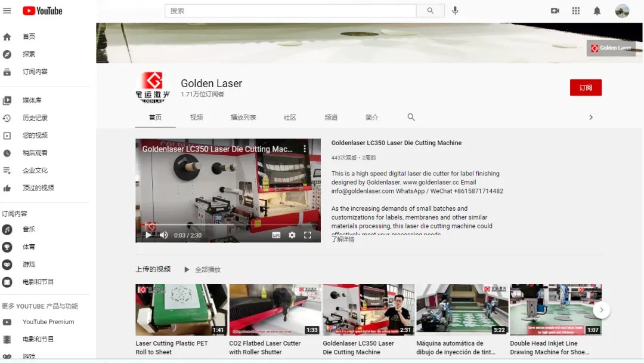Select the channel 首页 tab
This screenshot has height=363, width=644.
(x=155, y=117)
